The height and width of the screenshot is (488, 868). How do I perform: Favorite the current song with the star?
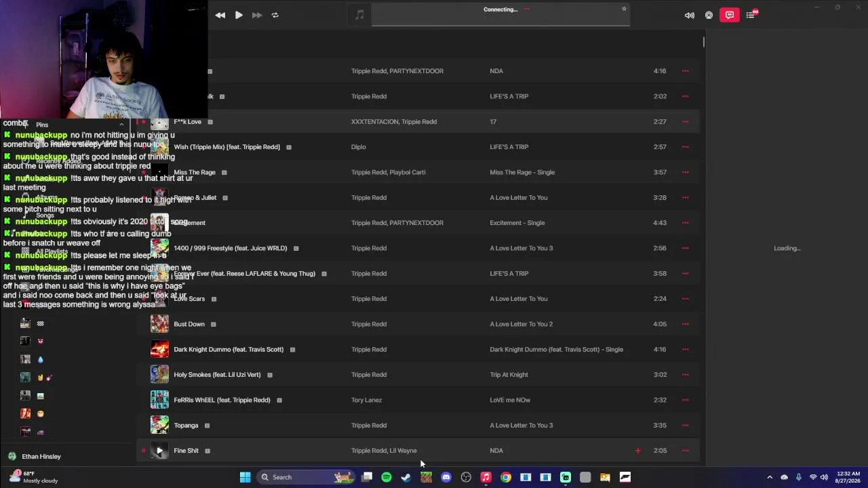coord(624,9)
